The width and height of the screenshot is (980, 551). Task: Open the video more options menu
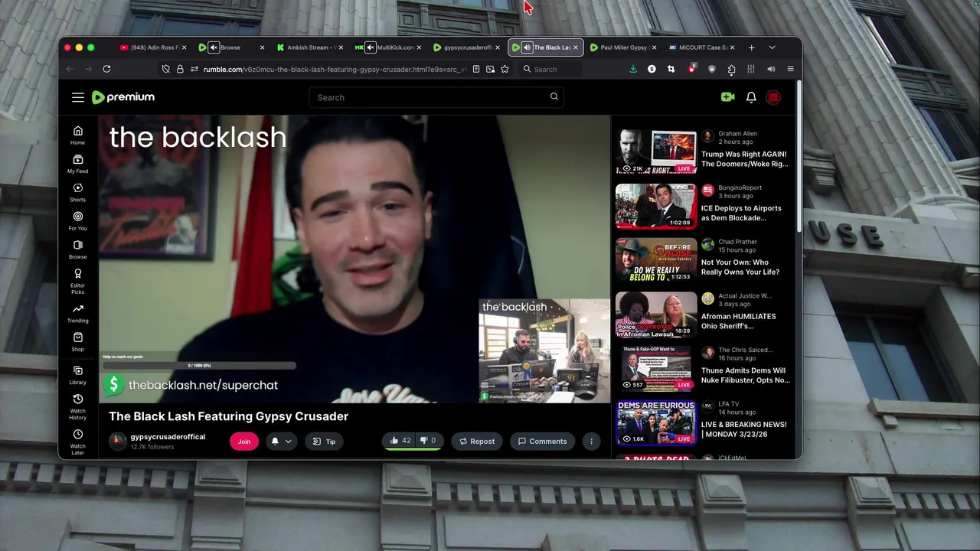pos(591,441)
